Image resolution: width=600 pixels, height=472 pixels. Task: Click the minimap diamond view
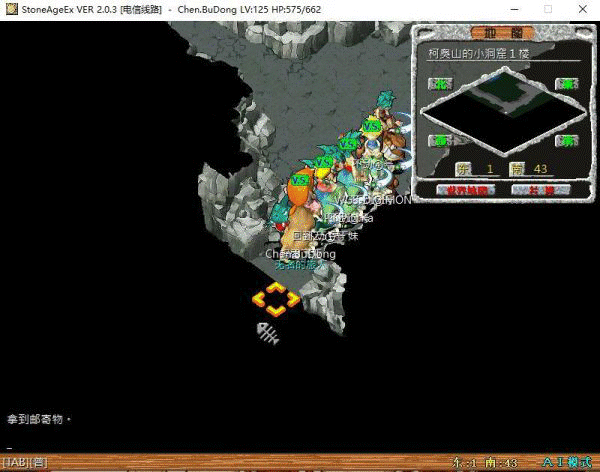(504, 111)
